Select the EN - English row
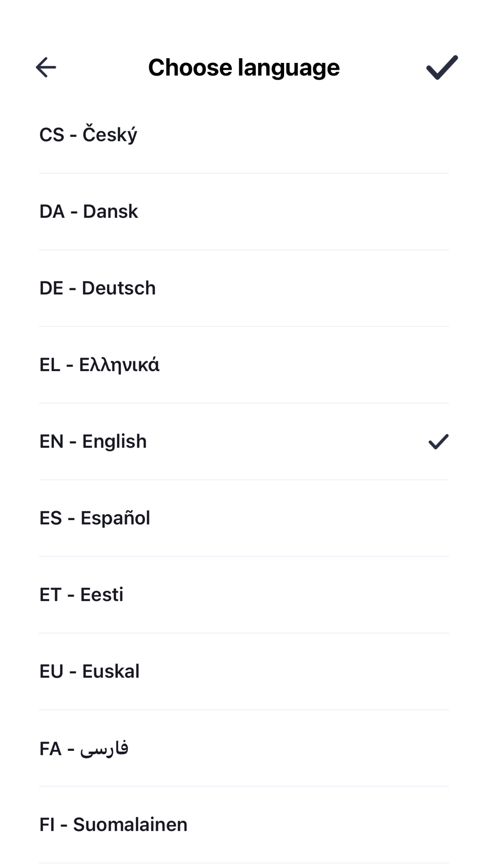488x868 pixels. coord(244,441)
